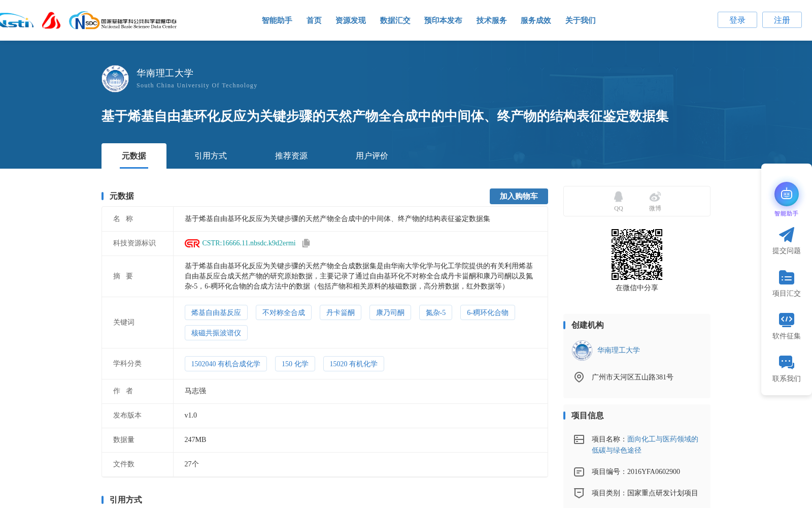Click banner title text 华南理工大学

point(165,73)
